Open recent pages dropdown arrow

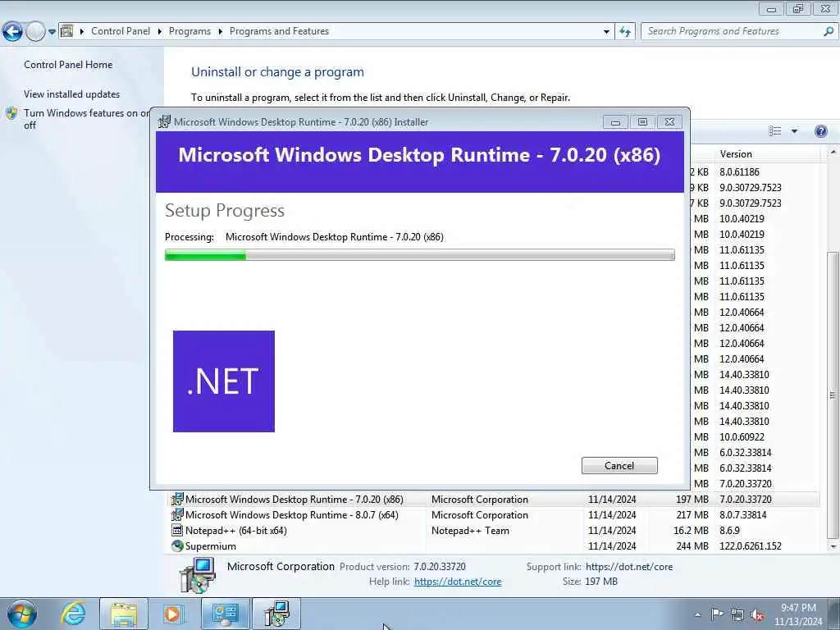pyautogui.click(x=52, y=32)
